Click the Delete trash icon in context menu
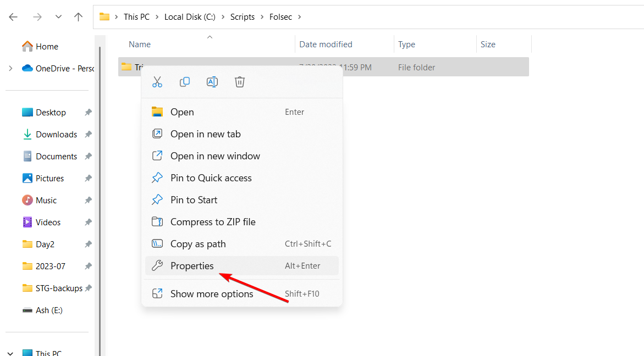Screen dimensions: 644x356 [x=240, y=82]
